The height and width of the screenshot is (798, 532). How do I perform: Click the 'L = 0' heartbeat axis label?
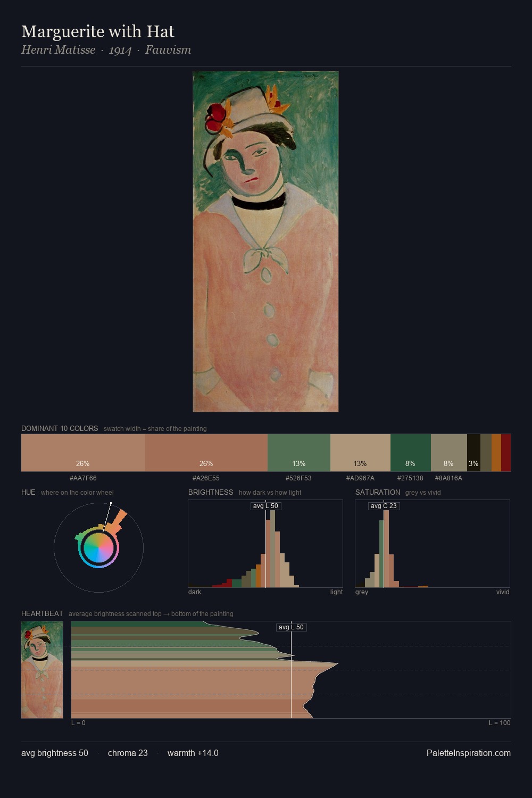(x=78, y=723)
